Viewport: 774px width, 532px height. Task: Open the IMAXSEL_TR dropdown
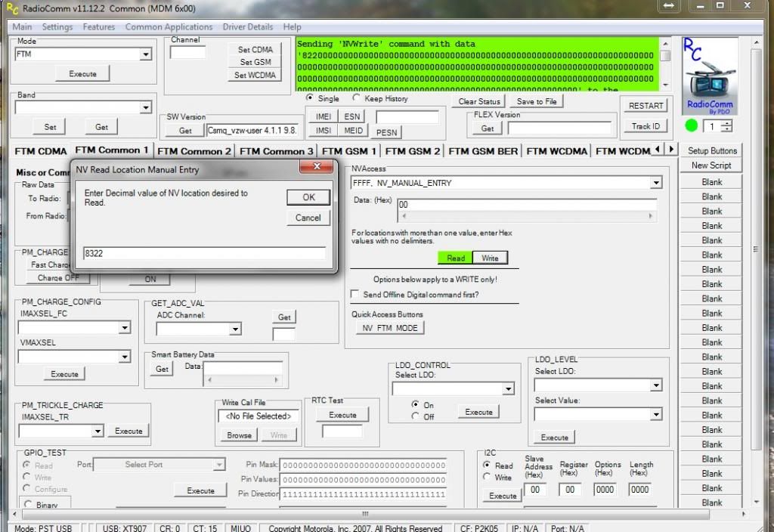[98, 431]
